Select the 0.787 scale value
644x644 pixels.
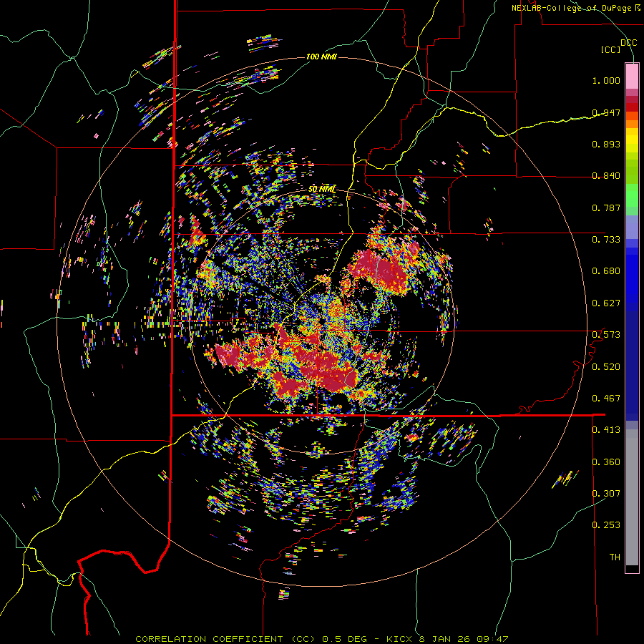tap(606, 208)
